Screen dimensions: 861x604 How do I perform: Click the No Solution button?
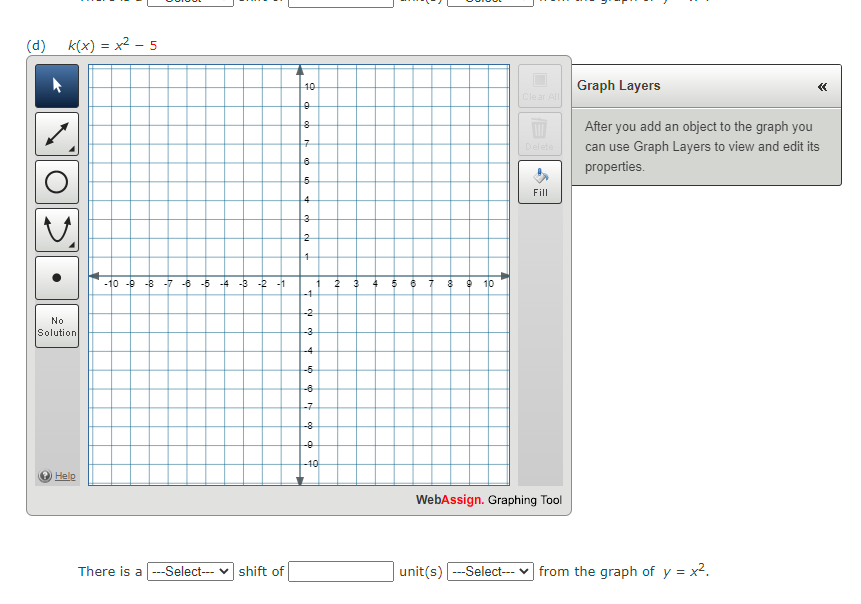56,325
